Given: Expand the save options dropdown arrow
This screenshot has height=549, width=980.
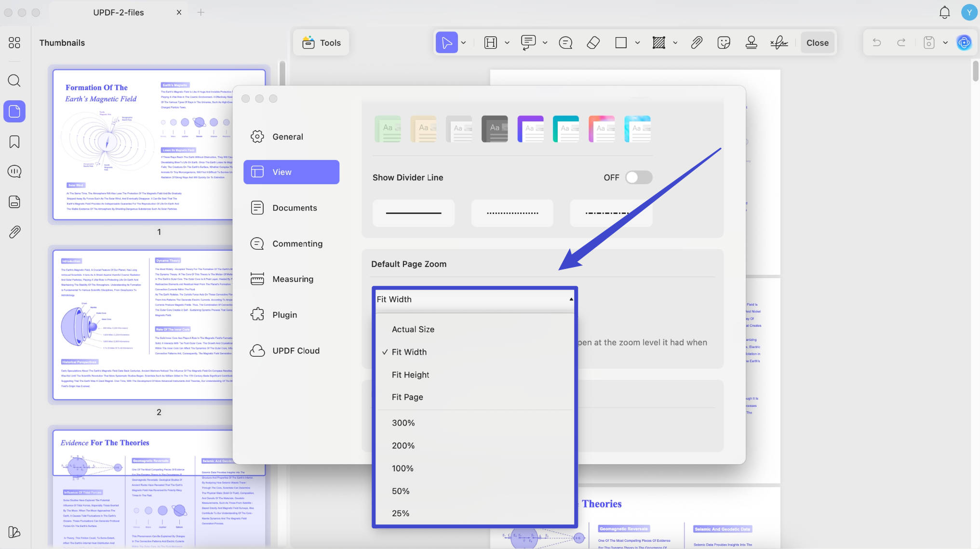Looking at the screenshot, I should click(x=945, y=43).
